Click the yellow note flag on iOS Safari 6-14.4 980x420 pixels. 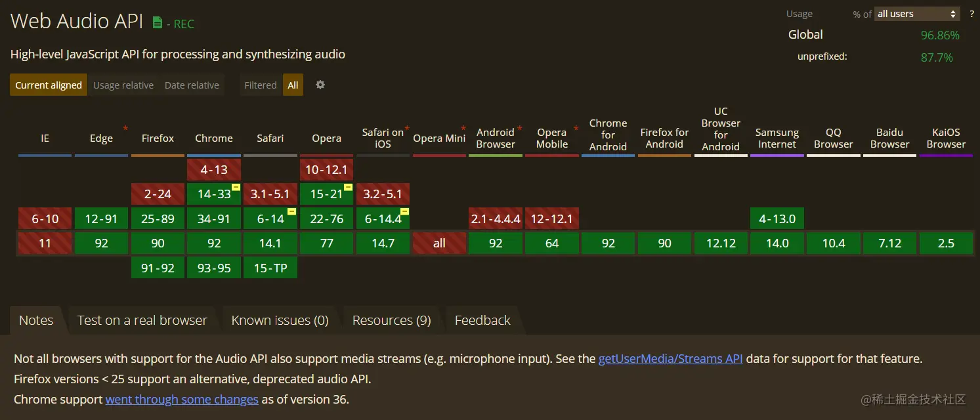(405, 212)
